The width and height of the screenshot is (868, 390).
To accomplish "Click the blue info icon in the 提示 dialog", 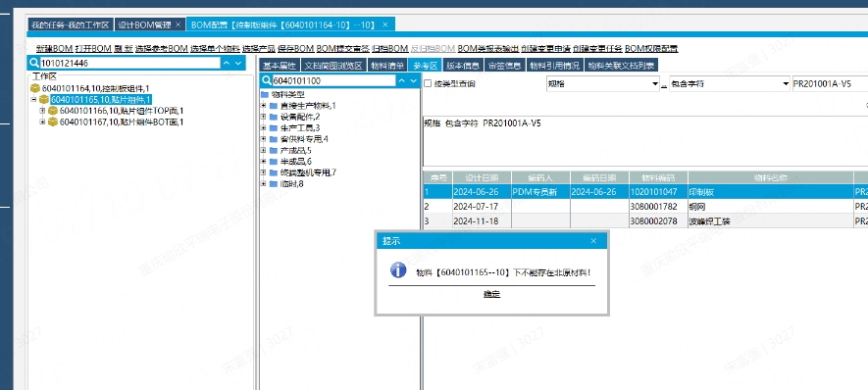I will tap(398, 269).
